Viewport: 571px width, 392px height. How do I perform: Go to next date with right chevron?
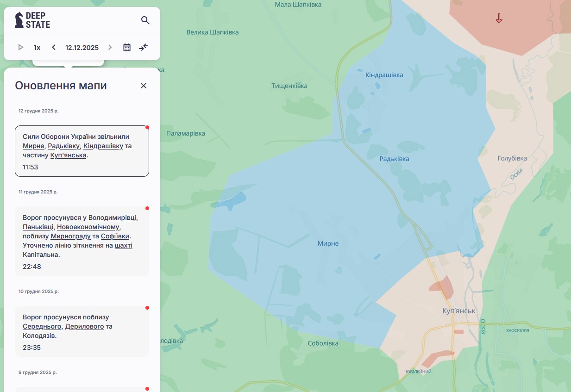(110, 47)
